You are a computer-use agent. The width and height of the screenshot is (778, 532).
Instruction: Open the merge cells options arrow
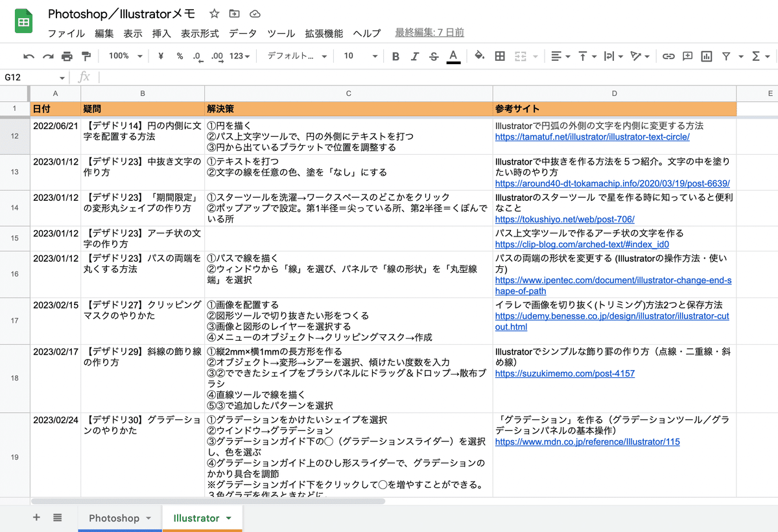pyautogui.click(x=535, y=56)
